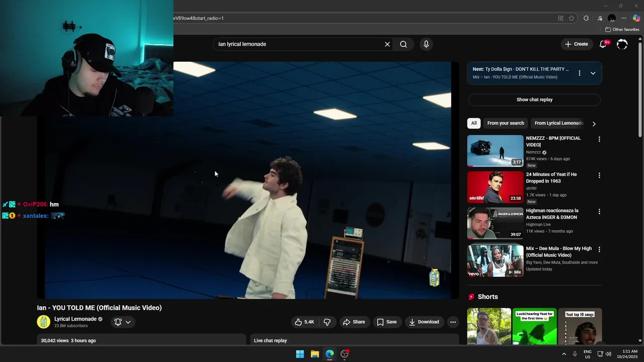The height and width of the screenshot is (362, 644).
Task: Open 24 Minutes of Yeat video thumbnail
Action: pyautogui.click(x=495, y=187)
